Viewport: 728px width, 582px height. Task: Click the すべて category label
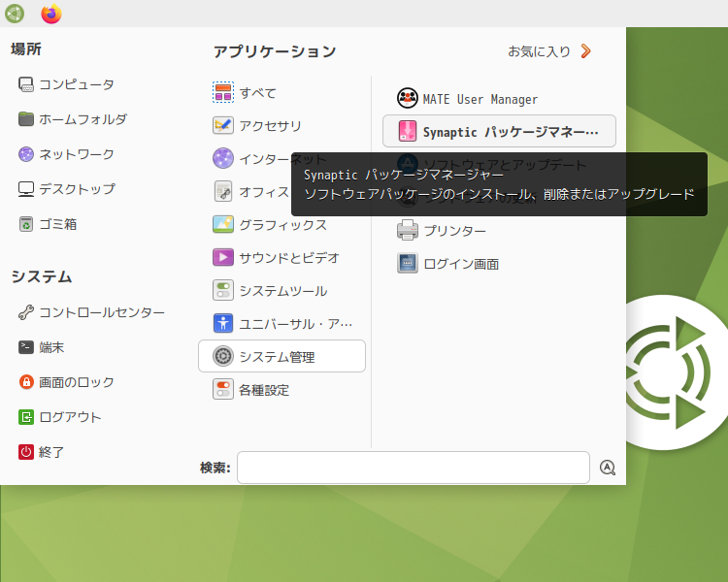(258, 93)
